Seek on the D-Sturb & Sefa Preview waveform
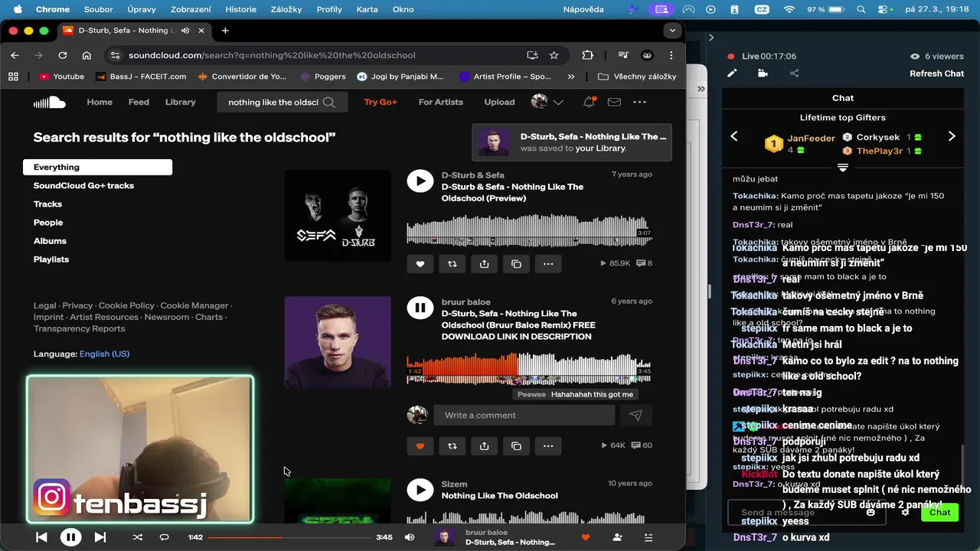Image resolution: width=980 pixels, height=551 pixels. point(528,230)
